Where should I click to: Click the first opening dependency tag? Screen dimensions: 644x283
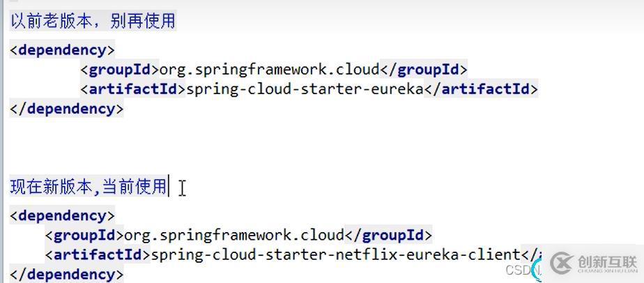pyautogui.click(x=62, y=50)
